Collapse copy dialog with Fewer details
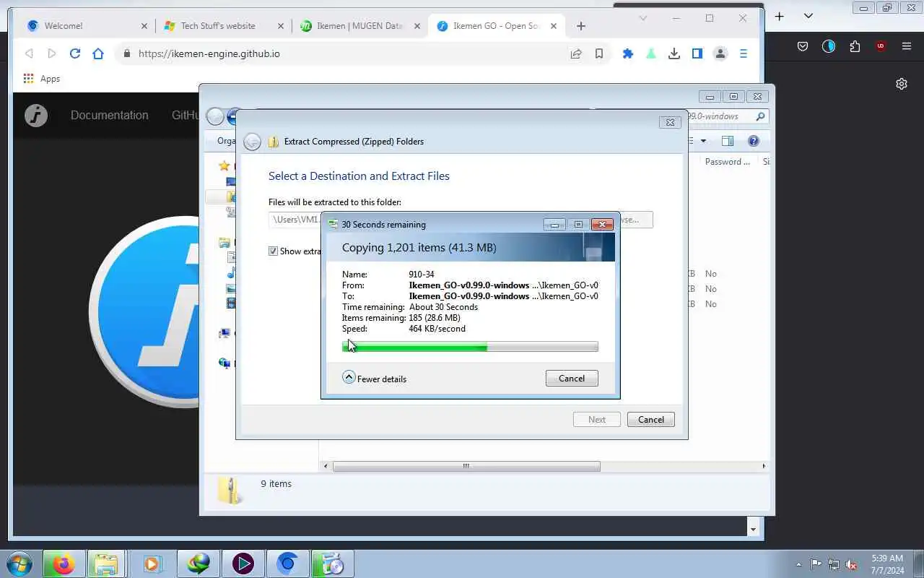This screenshot has width=924, height=578. [375, 378]
